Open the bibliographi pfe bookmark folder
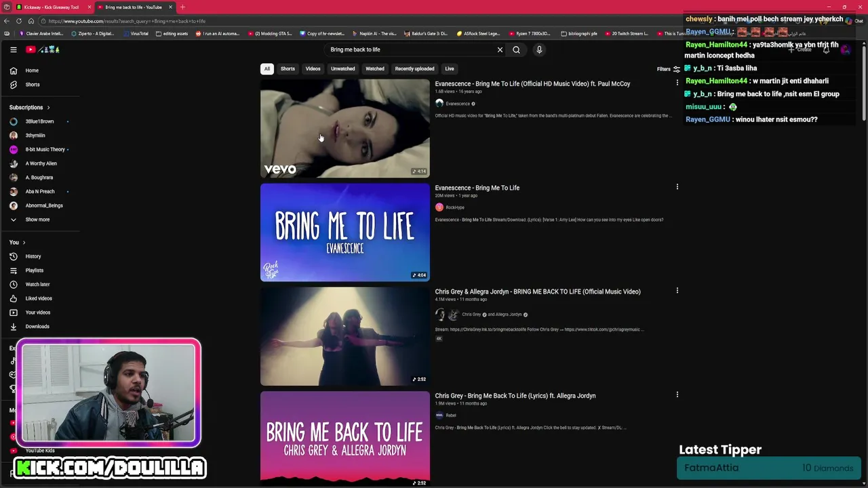The image size is (868, 488). click(x=579, y=33)
